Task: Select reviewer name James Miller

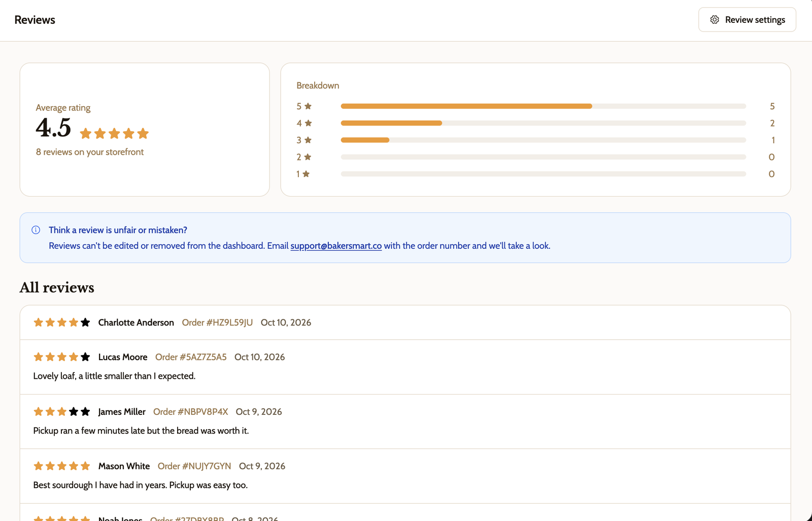Action: pyautogui.click(x=122, y=412)
